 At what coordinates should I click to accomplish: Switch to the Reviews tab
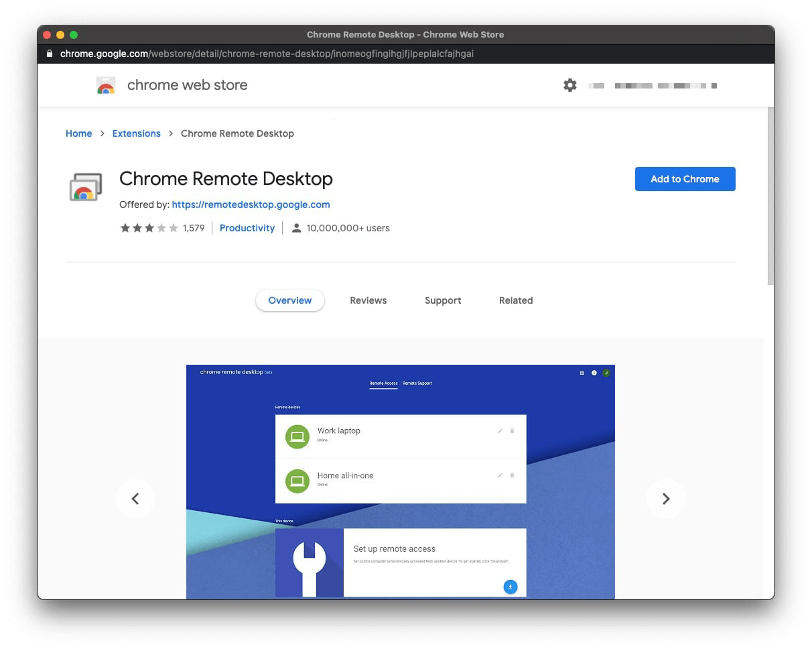pos(368,300)
